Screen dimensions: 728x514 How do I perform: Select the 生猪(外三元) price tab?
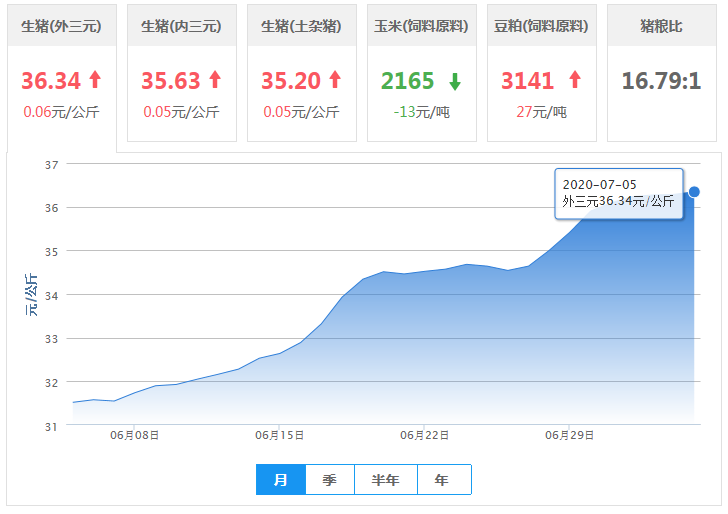pos(62,26)
